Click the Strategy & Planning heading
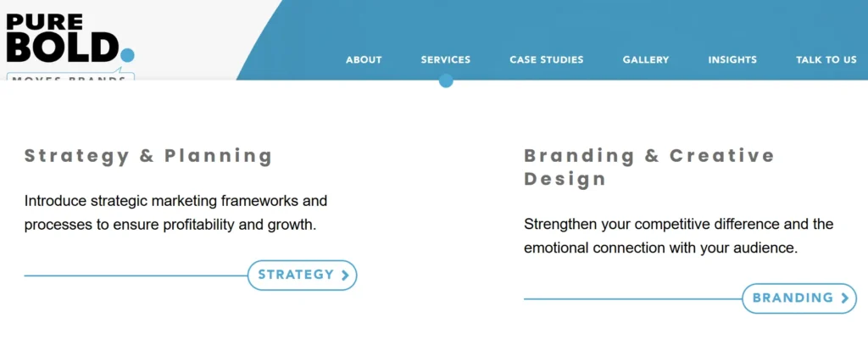 [148, 156]
